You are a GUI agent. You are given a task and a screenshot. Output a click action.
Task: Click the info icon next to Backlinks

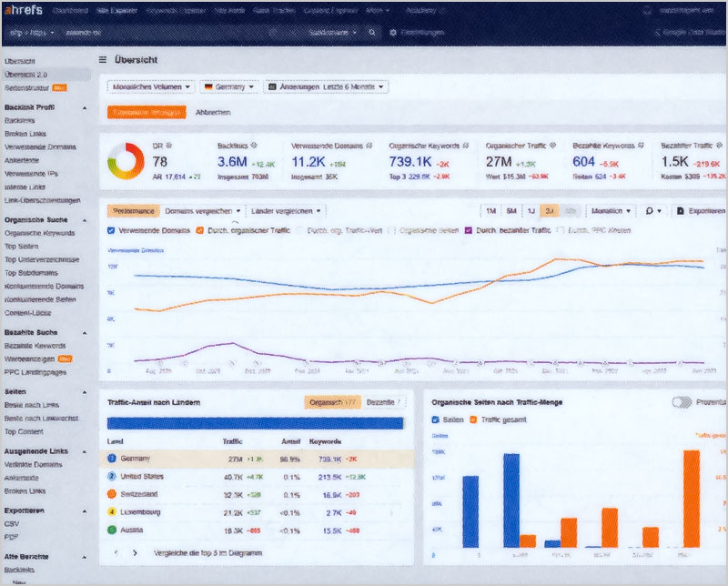coord(254,146)
